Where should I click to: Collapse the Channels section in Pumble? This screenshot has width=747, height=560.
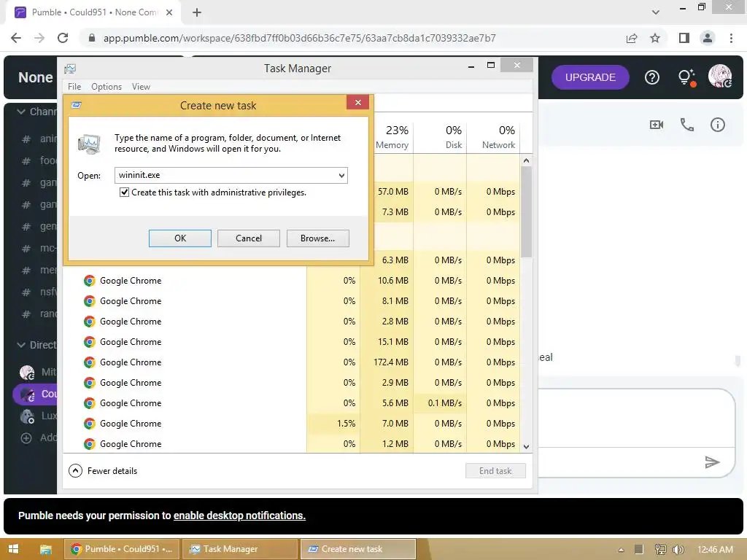pos(21,112)
